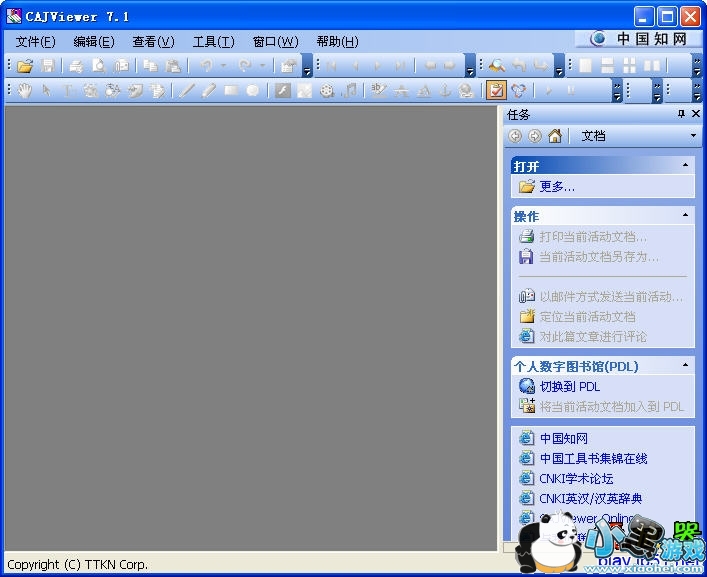Open search toolbar options dropdown
This screenshot has width=707, height=577.
click(559, 66)
